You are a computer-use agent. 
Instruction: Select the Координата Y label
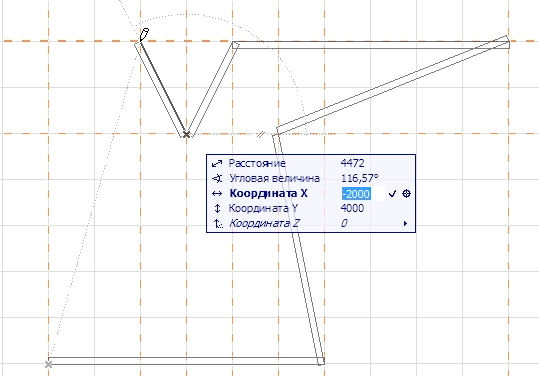[263, 209]
